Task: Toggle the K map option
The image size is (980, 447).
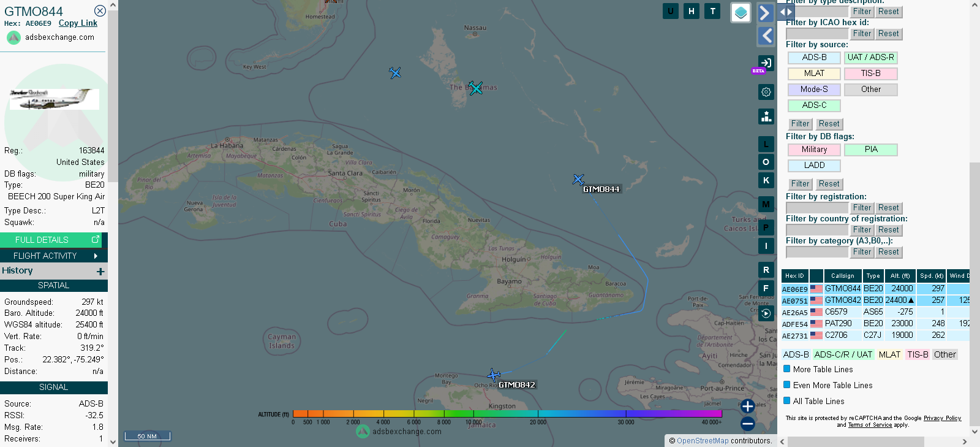Action: click(766, 180)
